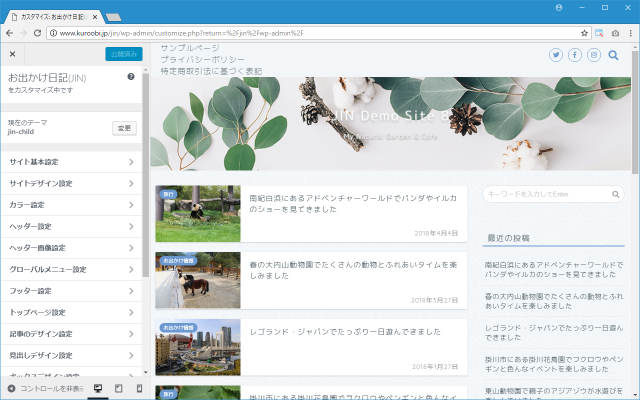This screenshot has height=400, width=640.
Task: Click the help question mark icon
Action: click(131, 77)
